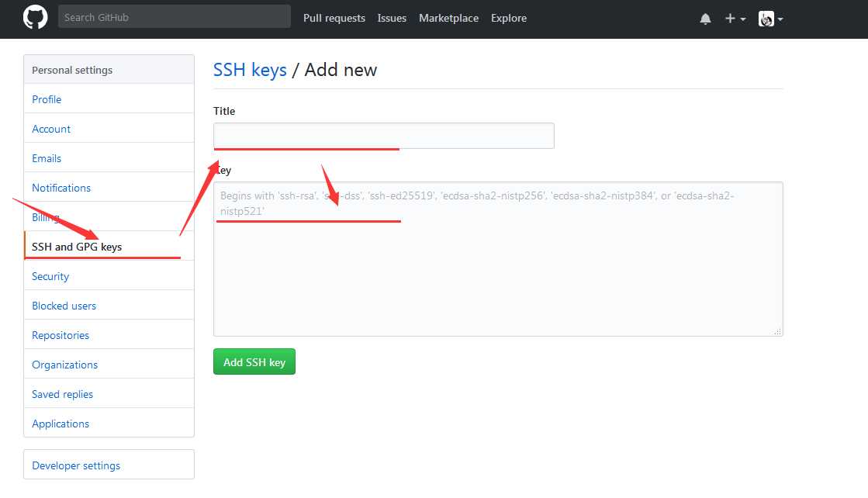Click the Add SSH key button
The height and width of the screenshot is (498, 868).
tap(254, 362)
